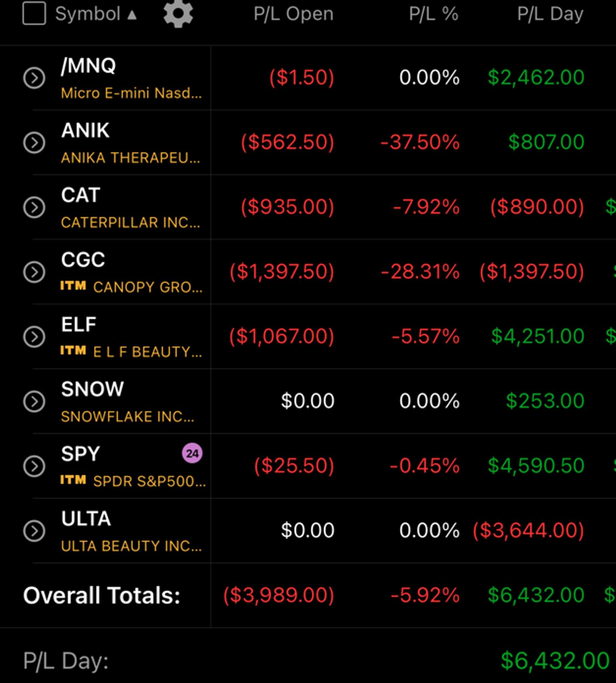Expand the ULTA position chevron
Image resolution: width=616 pixels, height=683 pixels.
[x=34, y=531]
